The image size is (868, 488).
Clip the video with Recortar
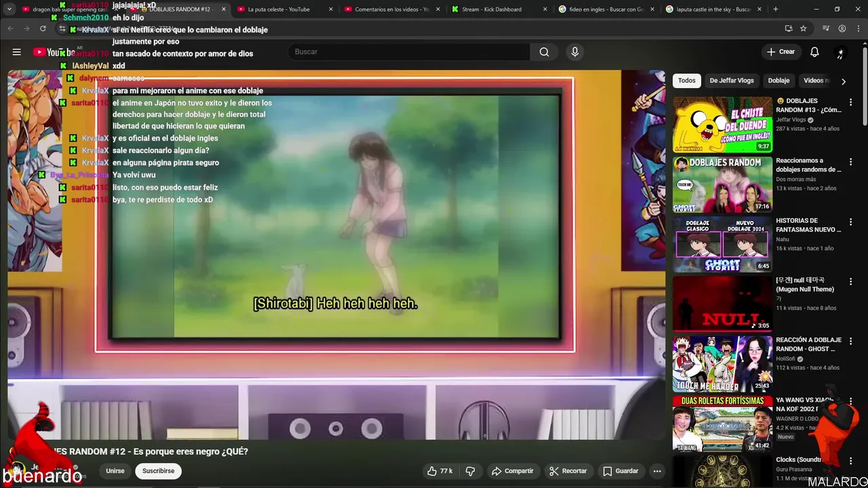[568, 471]
